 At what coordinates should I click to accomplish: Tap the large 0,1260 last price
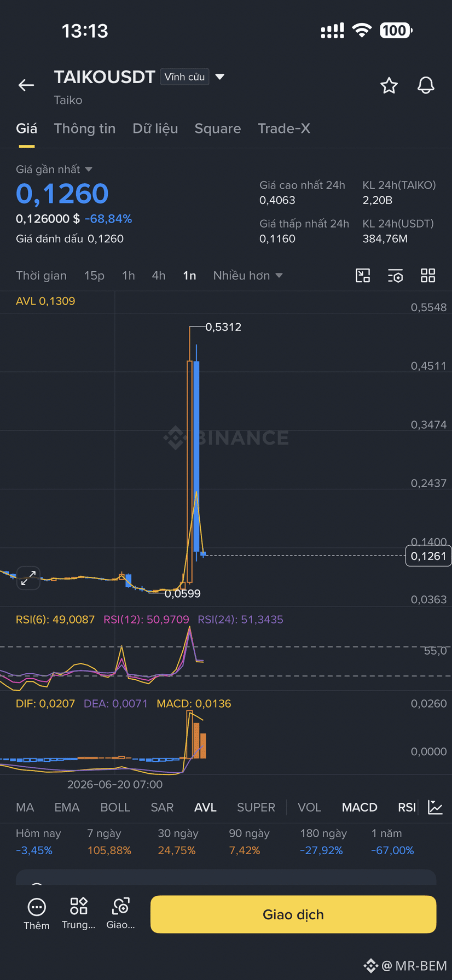[x=62, y=194]
